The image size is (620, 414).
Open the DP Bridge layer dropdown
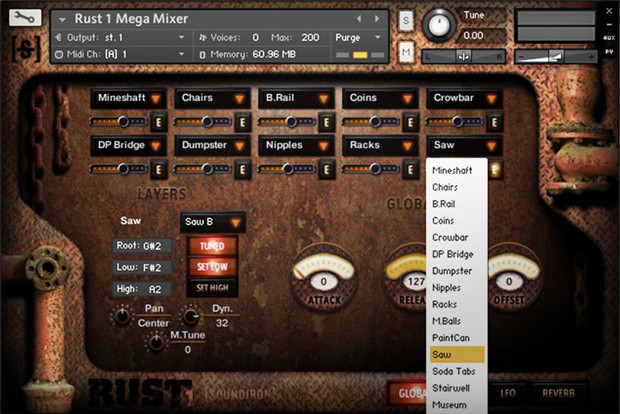pyautogui.click(x=129, y=146)
